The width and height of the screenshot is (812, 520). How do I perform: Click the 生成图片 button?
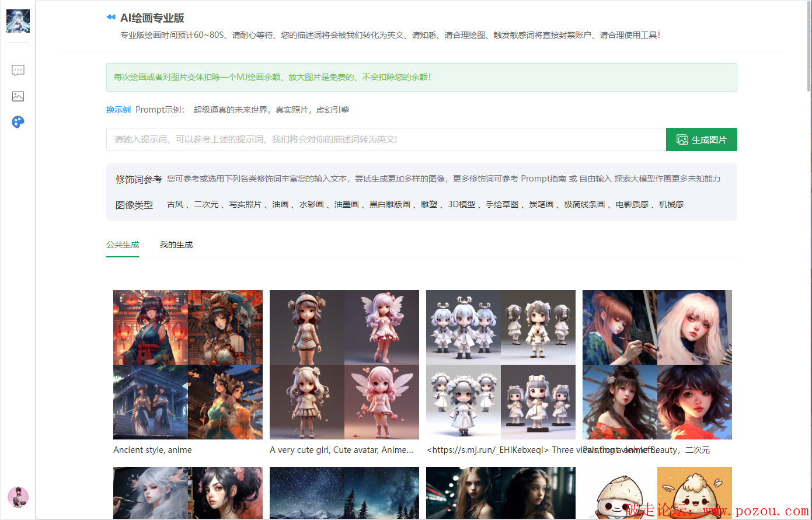pyautogui.click(x=702, y=139)
